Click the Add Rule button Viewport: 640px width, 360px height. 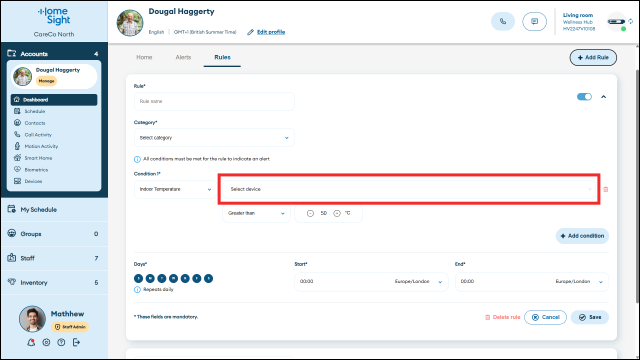pos(593,58)
